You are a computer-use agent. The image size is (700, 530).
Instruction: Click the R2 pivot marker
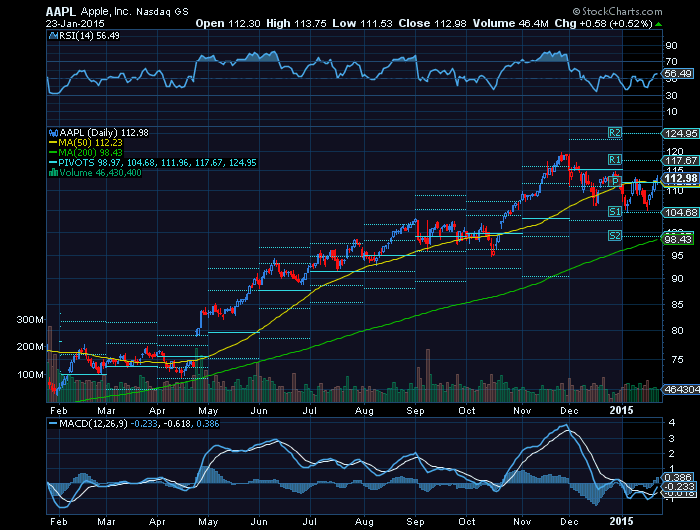point(615,133)
